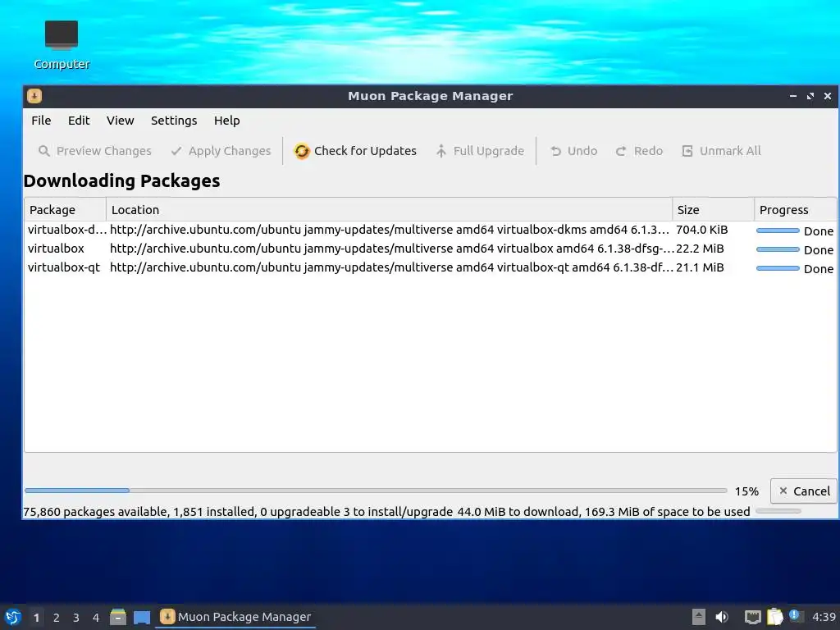Switch to workspace 3
Image resolution: width=840 pixels, height=630 pixels.
[x=76, y=618]
